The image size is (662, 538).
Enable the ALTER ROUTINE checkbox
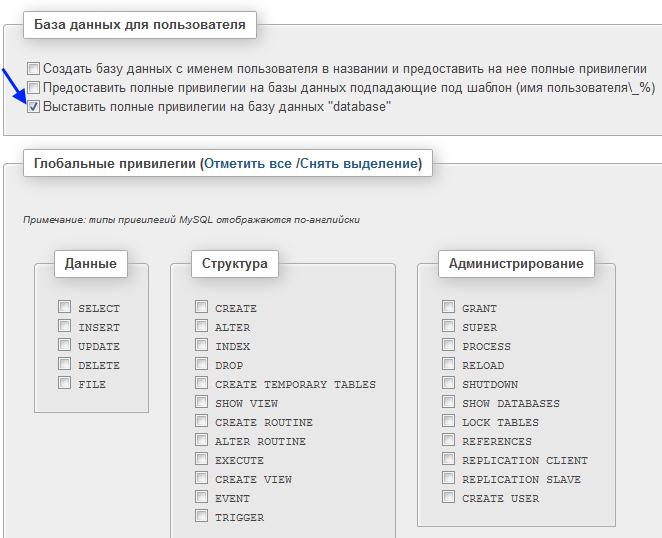201,440
